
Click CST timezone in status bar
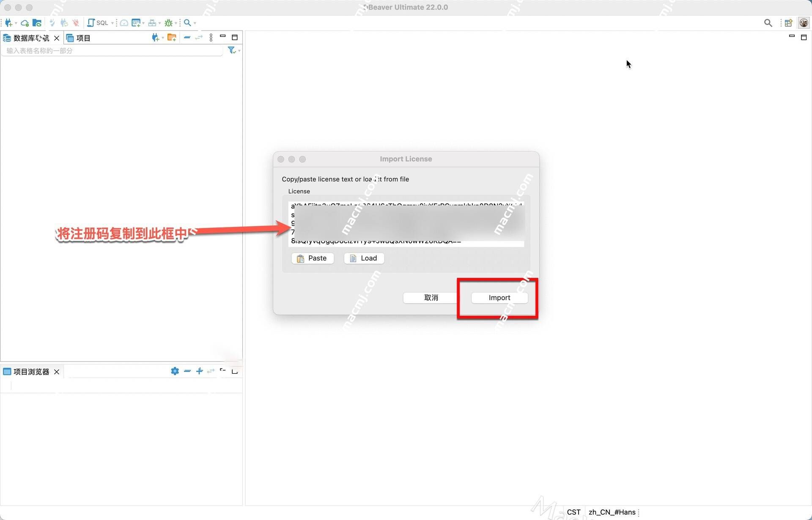coord(573,512)
